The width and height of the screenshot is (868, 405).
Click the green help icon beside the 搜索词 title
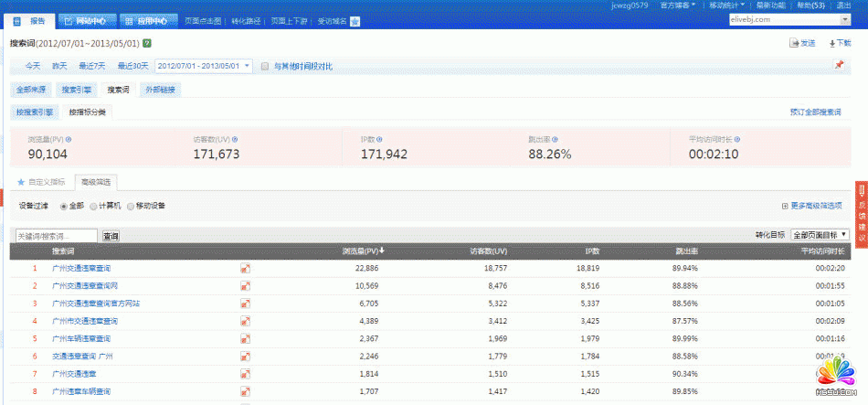tap(147, 43)
